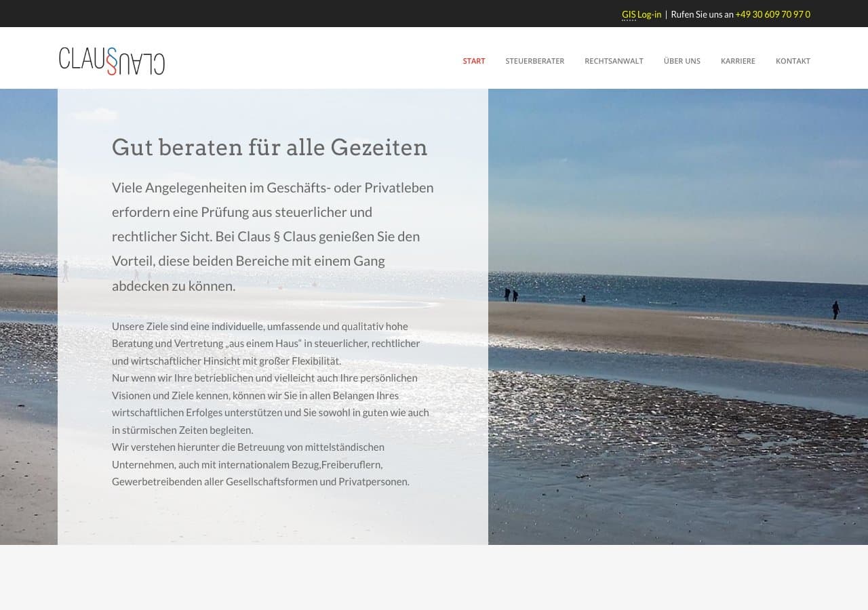Click the paragraph beginning 'Unsere Ziele sind'
The height and width of the screenshot is (610, 868).
(266, 344)
